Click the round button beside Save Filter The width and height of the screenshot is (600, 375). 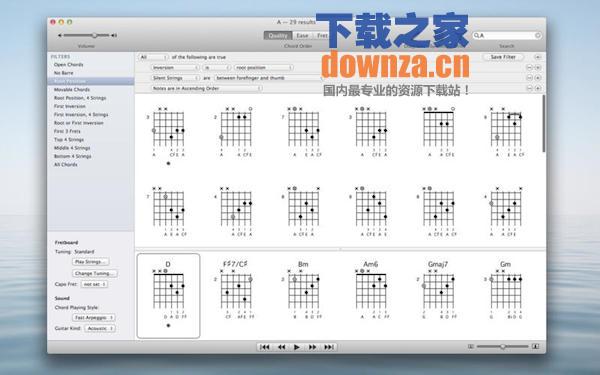click(x=538, y=57)
